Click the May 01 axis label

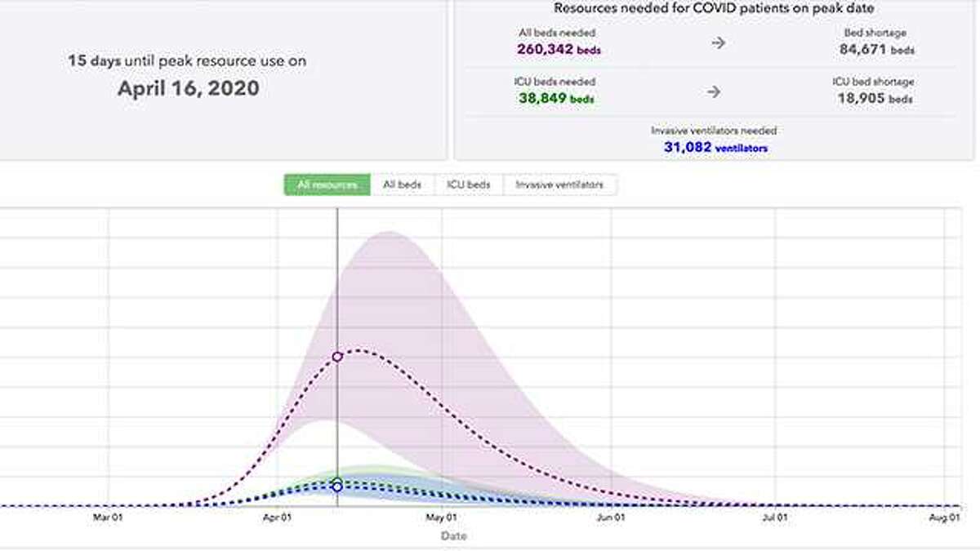(x=441, y=517)
